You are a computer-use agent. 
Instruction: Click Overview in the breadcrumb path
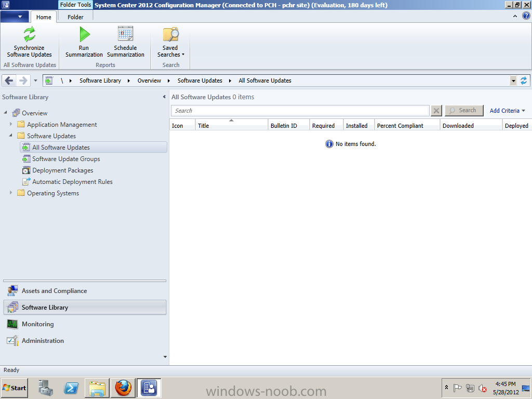[x=149, y=81]
